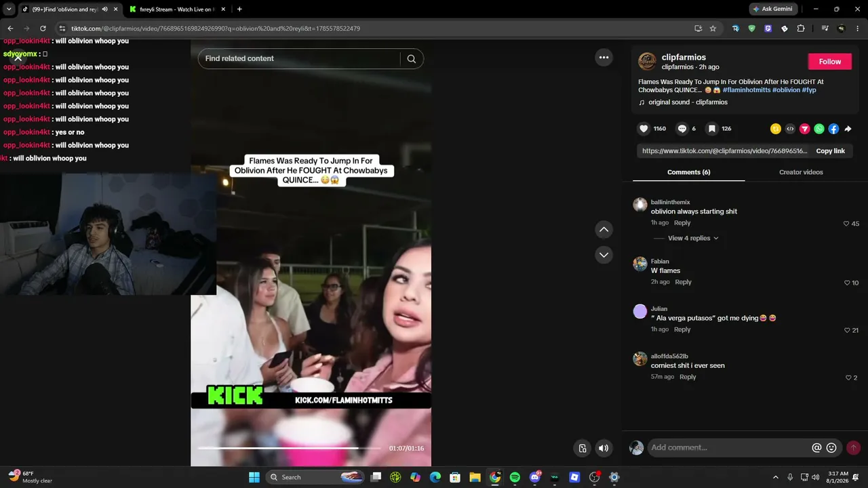Open a new browser tab
Viewport: 868px width, 488px height.
239,9
